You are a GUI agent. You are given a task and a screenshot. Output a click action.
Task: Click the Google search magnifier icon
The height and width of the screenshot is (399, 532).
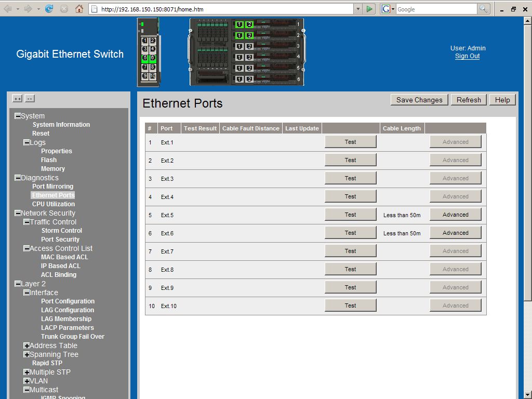[x=484, y=9]
